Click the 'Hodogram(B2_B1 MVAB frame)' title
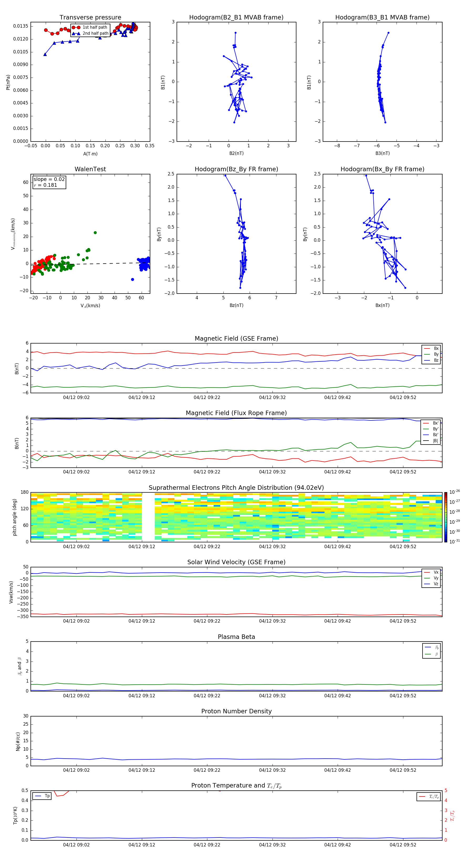 [x=236, y=18]
